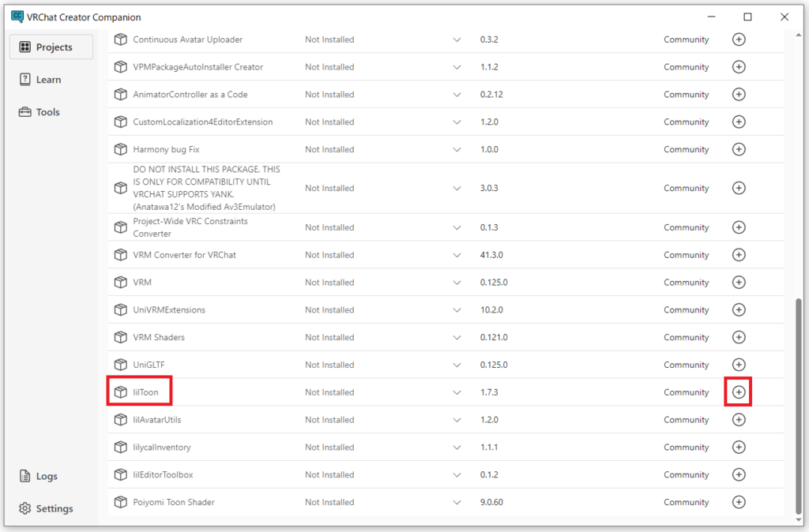Click the VRChat Creator Companion app icon
This screenshot has width=809, height=532.
(x=17, y=17)
